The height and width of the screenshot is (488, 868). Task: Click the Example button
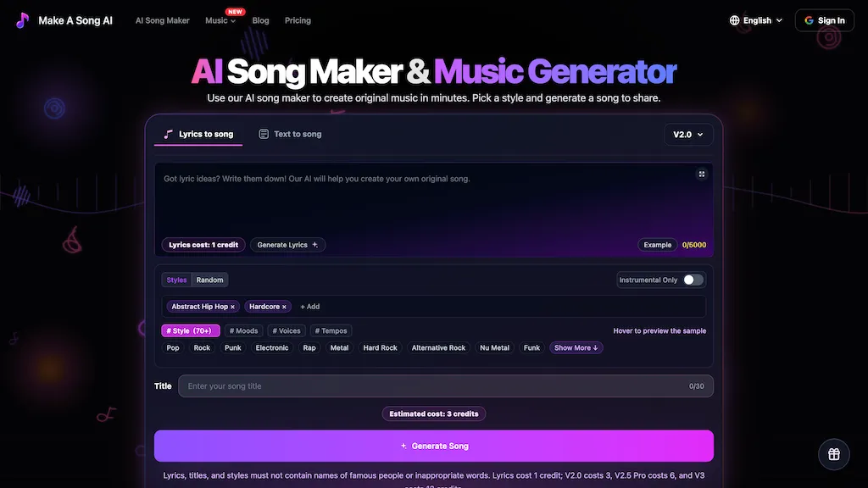tap(657, 245)
